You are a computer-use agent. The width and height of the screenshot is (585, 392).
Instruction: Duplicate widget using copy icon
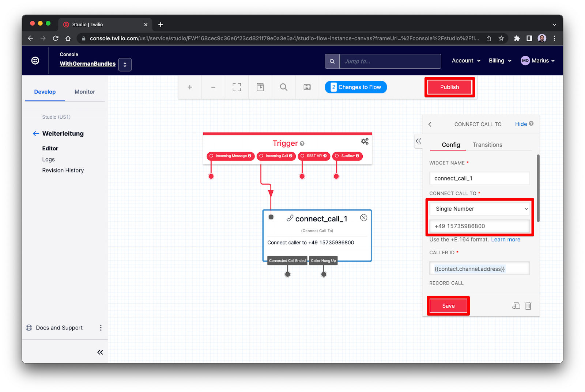point(516,306)
